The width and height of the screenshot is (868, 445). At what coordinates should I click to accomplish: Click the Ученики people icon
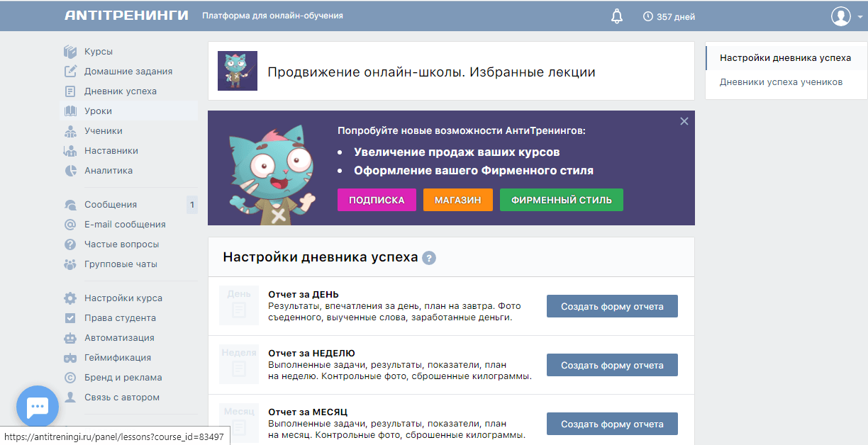70,131
